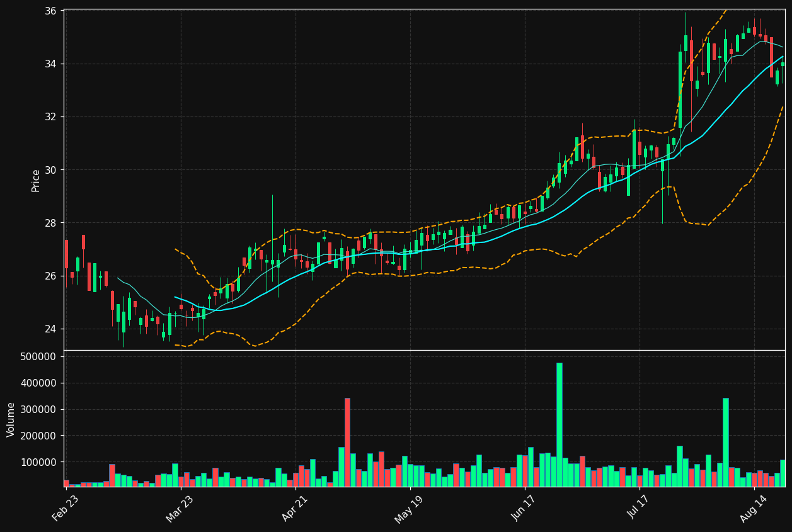Click the Aug 14 date label

coord(754,508)
